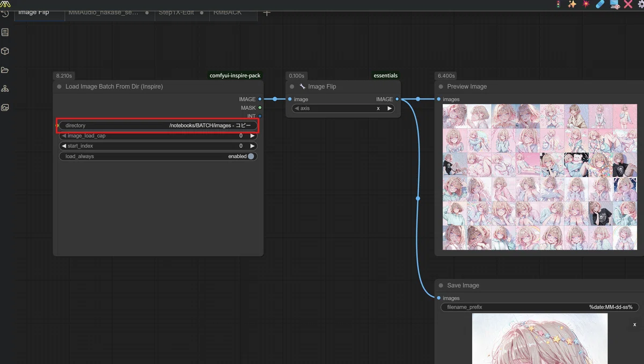Click the filename_prefix input field

pyautogui.click(x=540, y=307)
